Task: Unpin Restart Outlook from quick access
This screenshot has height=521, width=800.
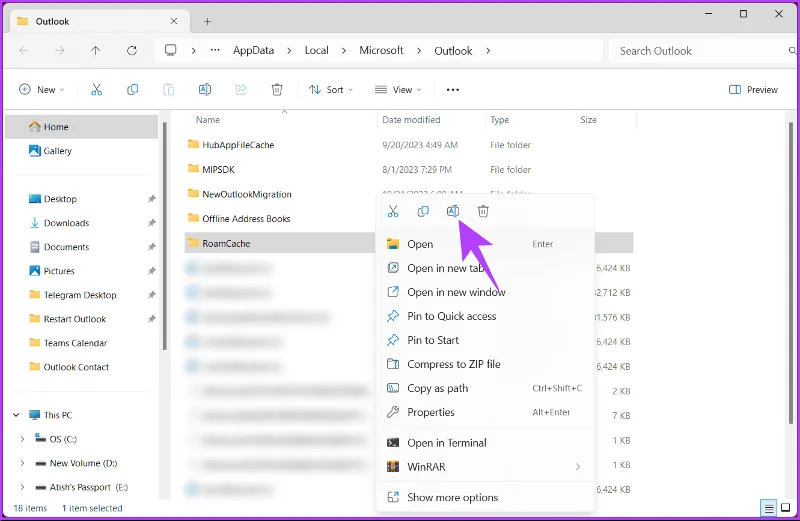Action: [x=152, y=319]
